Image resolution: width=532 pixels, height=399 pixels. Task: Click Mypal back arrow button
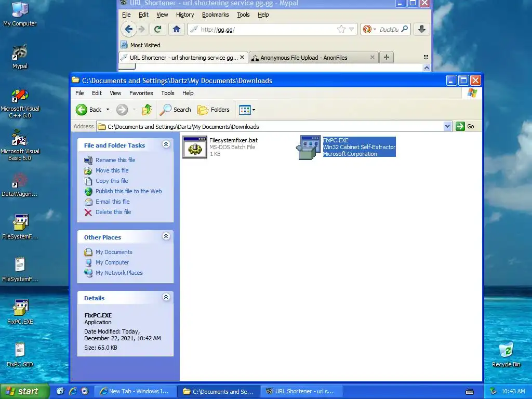point(129,29)
